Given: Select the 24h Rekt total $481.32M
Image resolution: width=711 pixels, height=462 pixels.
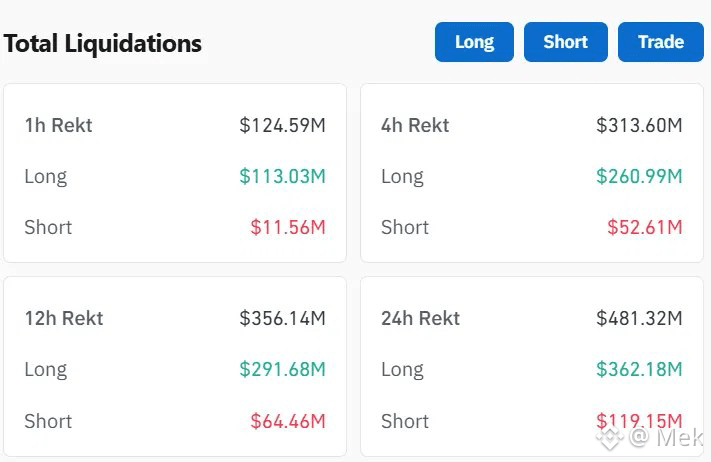Looking at the screenshot, I should tap(639, 318).
